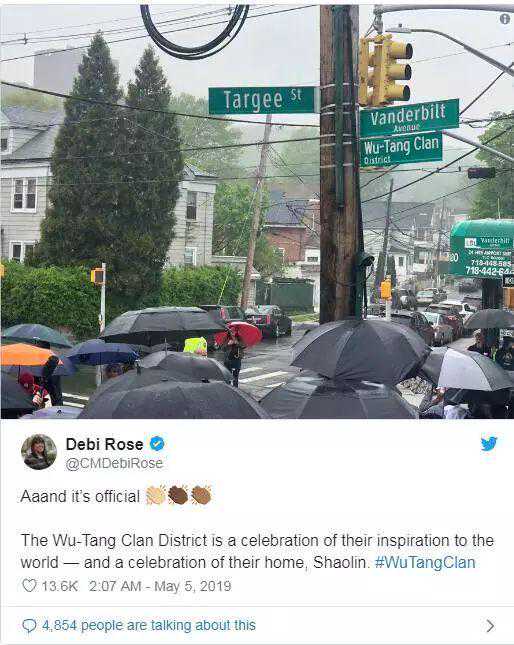The height and width of the screenshot is (645, 514).
Task: Expand the conversation with the right chevron
Action: [x=490, y=626]
